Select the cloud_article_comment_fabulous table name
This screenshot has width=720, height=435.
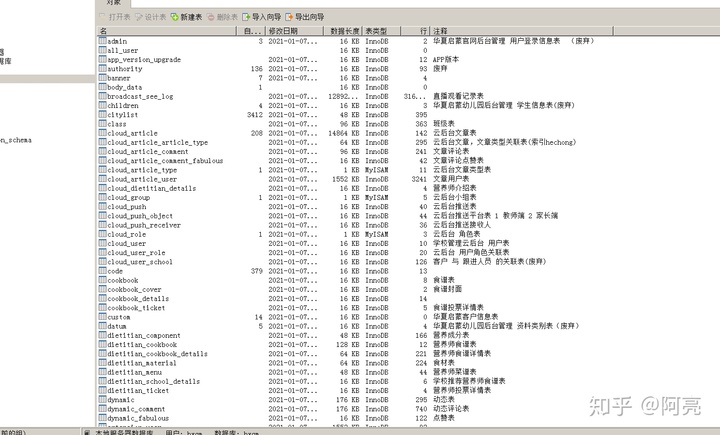point(165,161)
